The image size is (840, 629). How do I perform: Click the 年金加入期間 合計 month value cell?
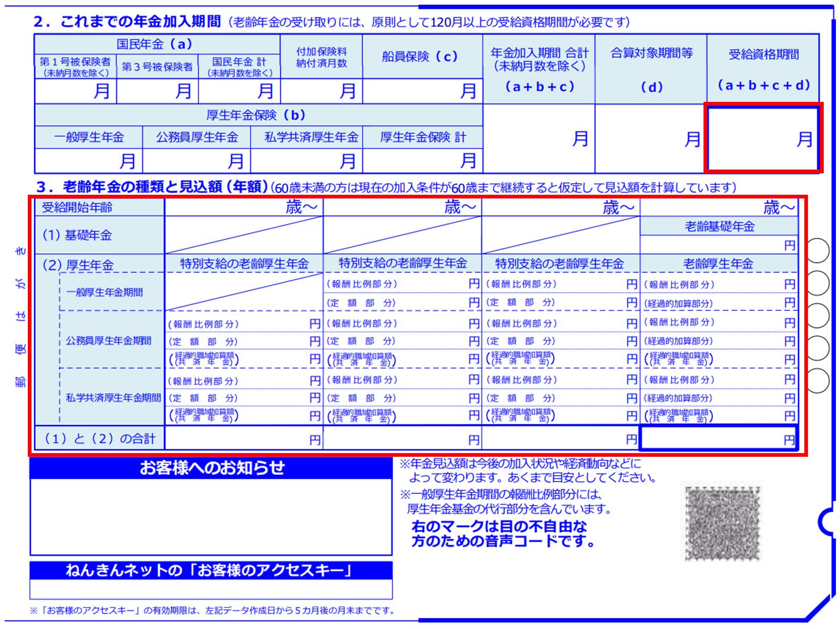click(x=539, y=139)
